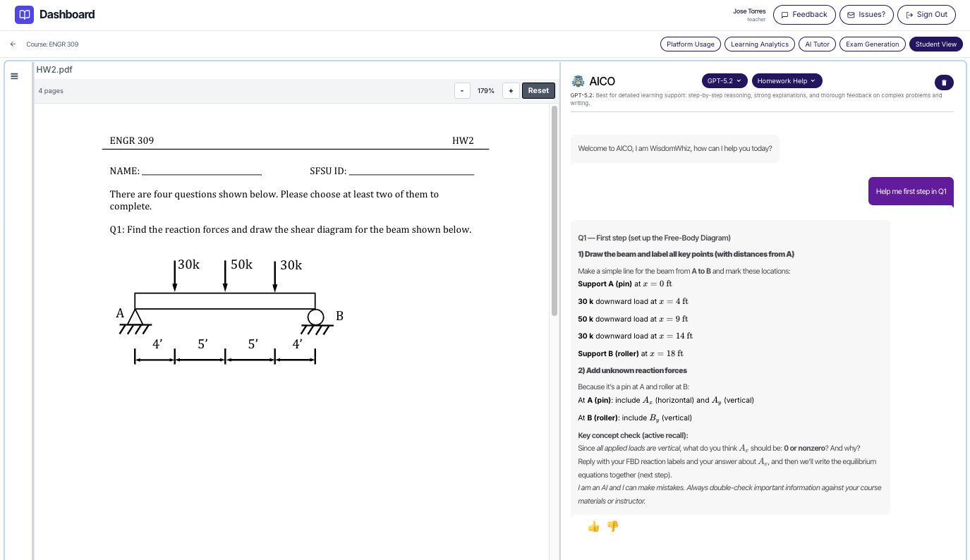
Task: Click the PDF viewer vertical scrollbar
Action: click(554, 210)
